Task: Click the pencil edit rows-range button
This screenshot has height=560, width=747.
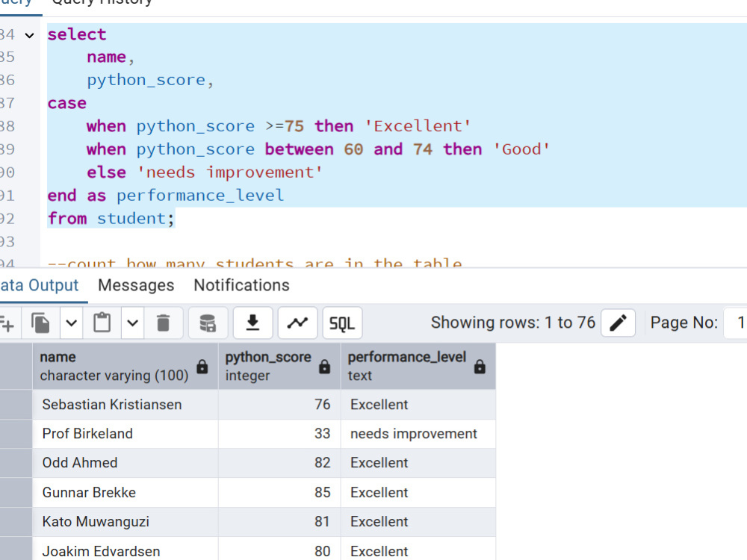Action: (618, 323)
